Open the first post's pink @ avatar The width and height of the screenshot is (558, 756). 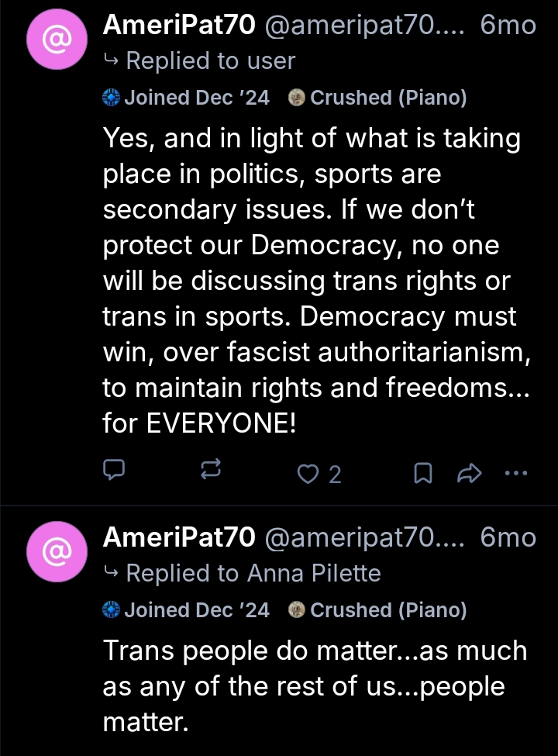click(56, 39)
